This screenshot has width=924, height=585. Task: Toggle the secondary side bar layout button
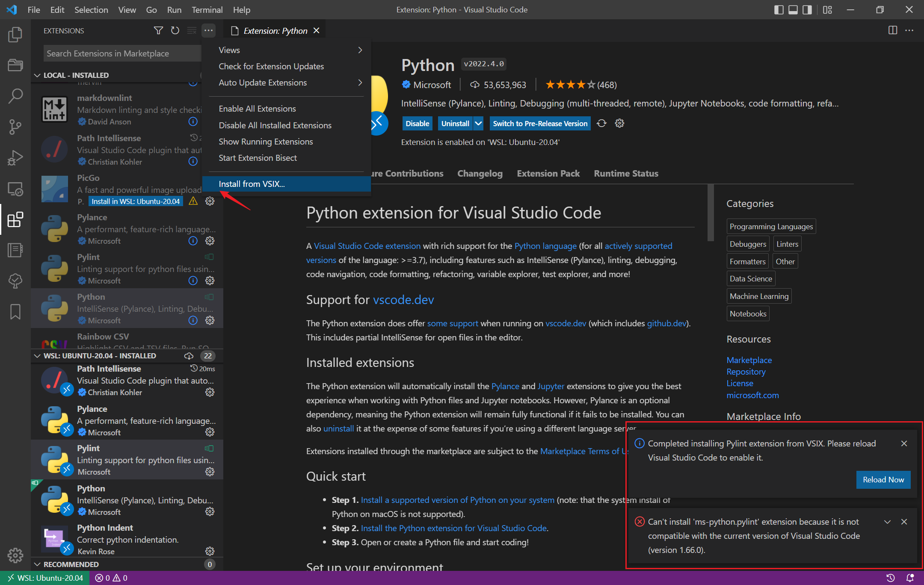pos(807,10)
